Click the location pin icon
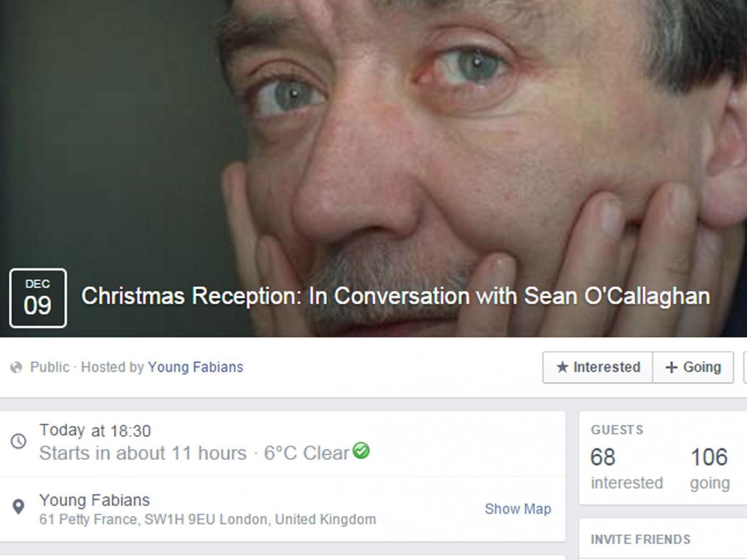 [x=19, y=507]
